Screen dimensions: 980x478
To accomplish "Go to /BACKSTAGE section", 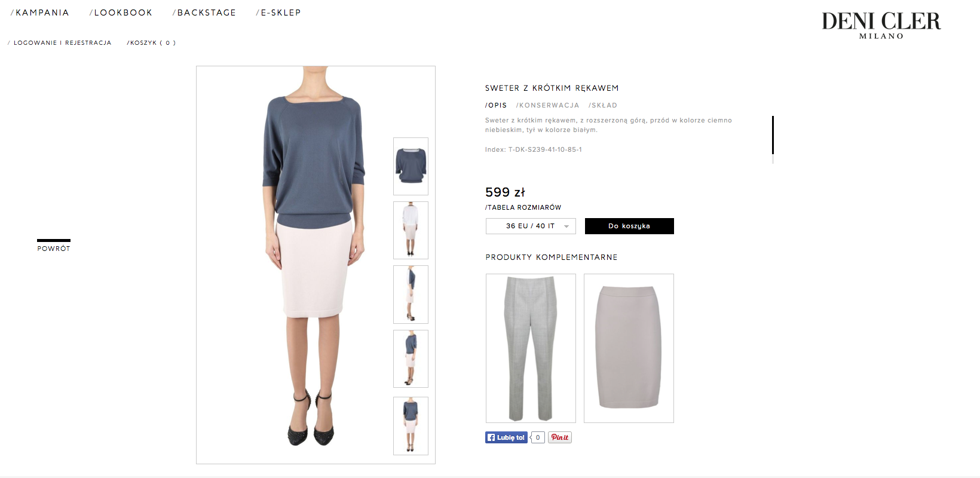I will [x=204, y=13].
